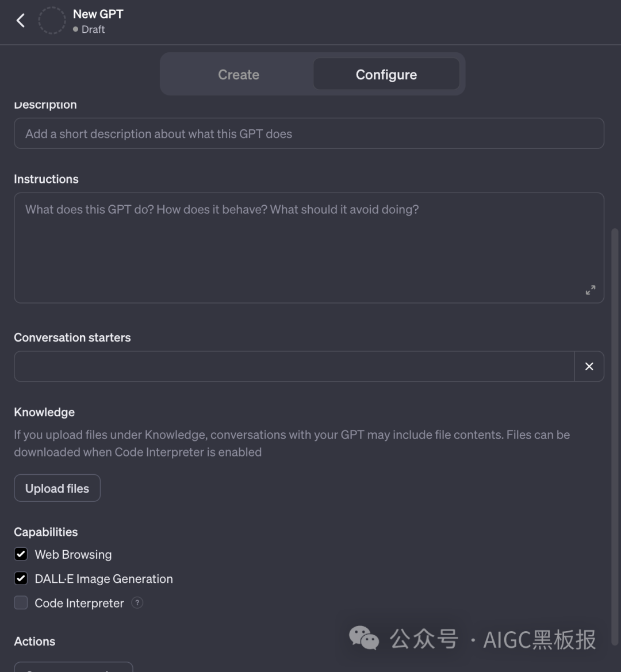Switch to the Create tab

tap(238, 74)
